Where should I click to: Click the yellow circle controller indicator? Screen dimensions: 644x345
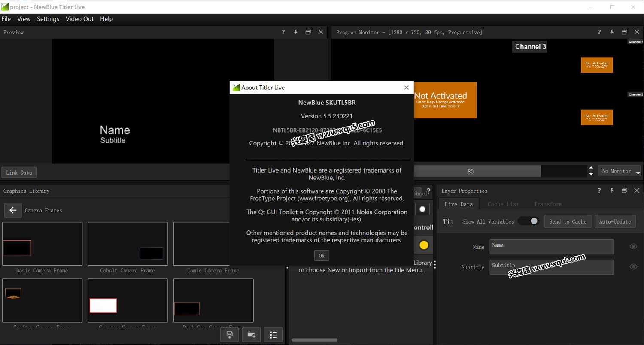tap(424, 245)
